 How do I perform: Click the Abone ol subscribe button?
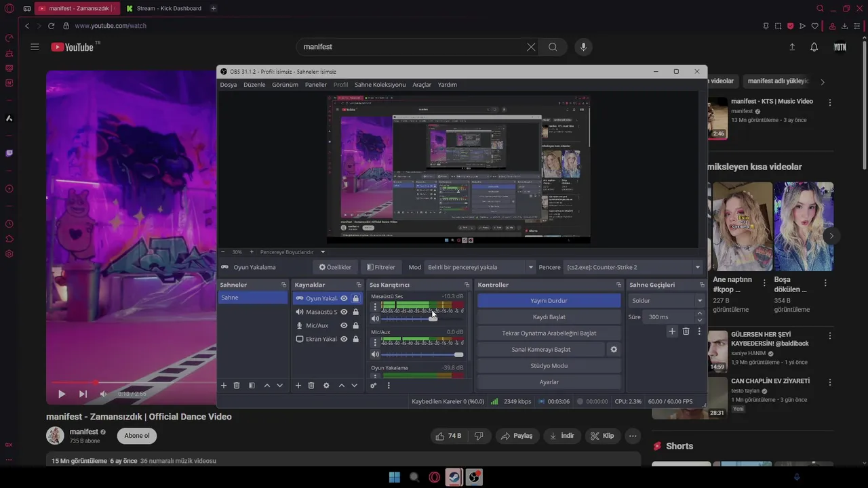[137, 436]
